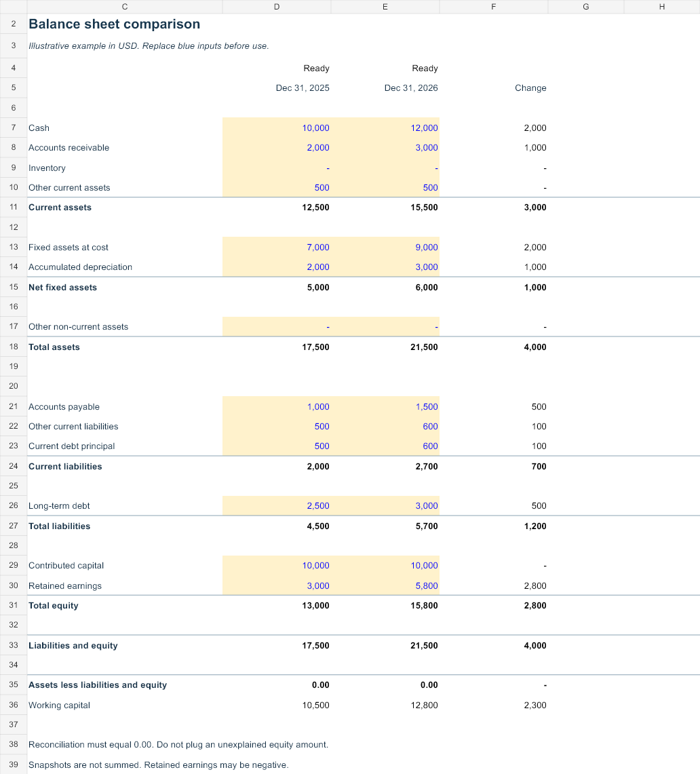Click the 'Accounts receivable' label

click(x=69, y=148)
